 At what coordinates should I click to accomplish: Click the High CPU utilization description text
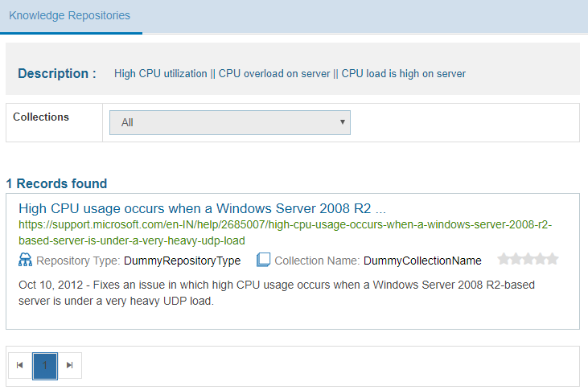tap(290, 74)
